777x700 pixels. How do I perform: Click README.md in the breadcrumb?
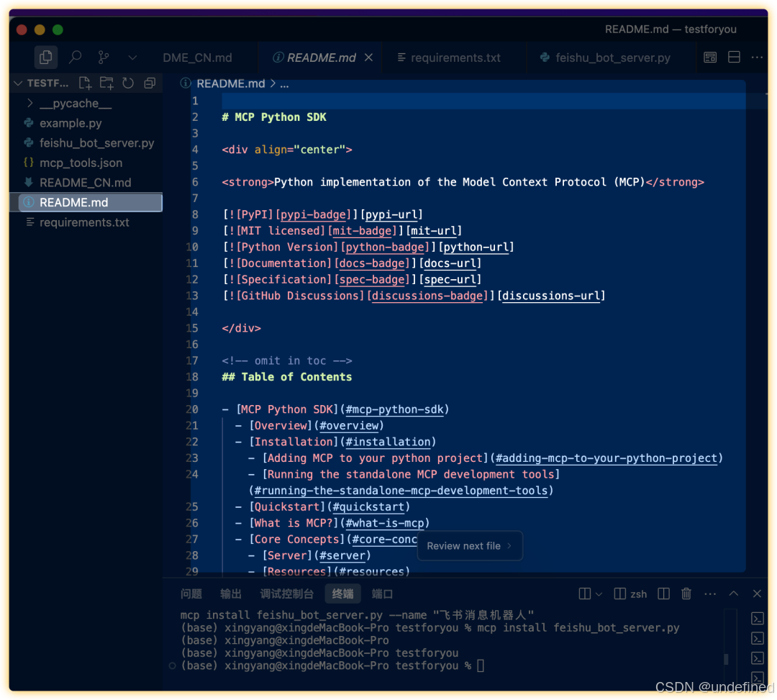coord(230,83)
